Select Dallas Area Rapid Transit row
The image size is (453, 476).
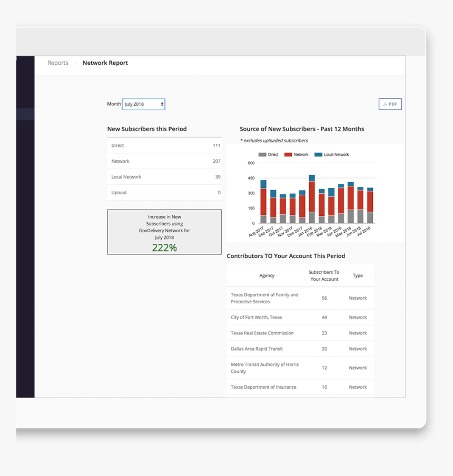coord(300,349)
